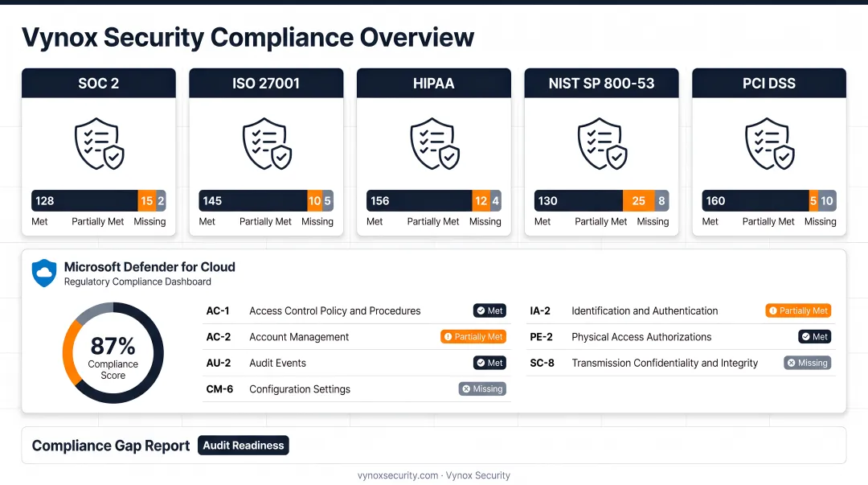Click SOC 2 met segment showing 128
The width and height of the screenshot is (868, 485).
coord(84,200)
